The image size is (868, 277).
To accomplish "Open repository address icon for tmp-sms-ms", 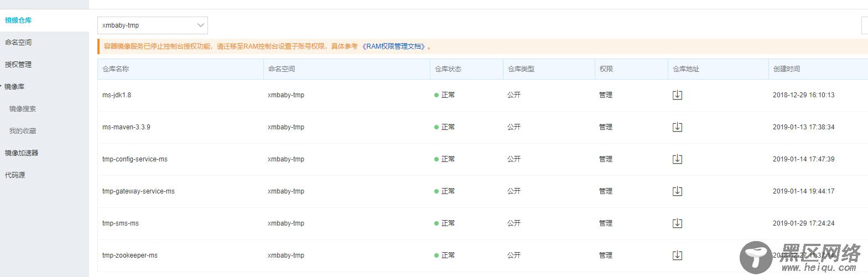I will (x=677, y=223).
